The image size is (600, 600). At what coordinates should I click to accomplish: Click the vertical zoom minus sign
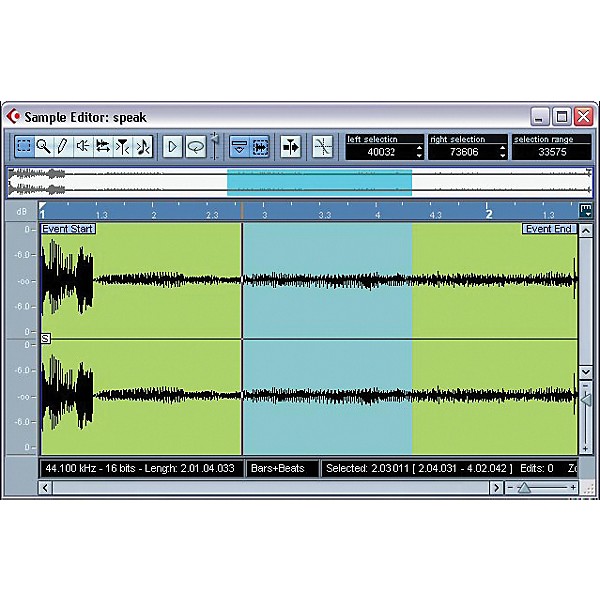click(585, 386)
